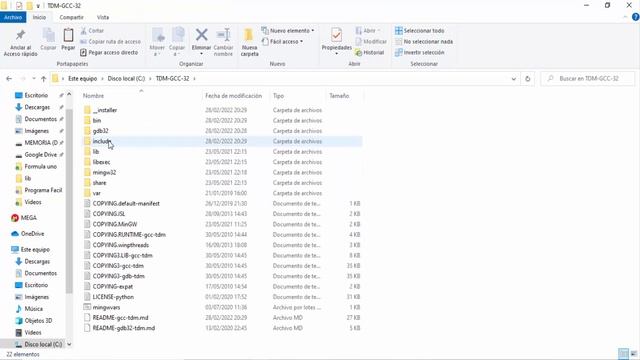Refresh the folder view
This screenshot has height=360, width=640.
click(527, 79)
